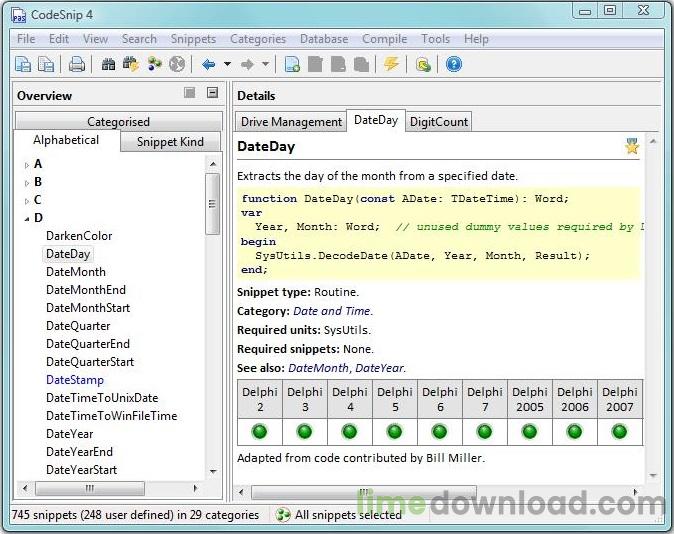Click the Add Snippet page icon
This screenshot has height=534, width=674.
[292, 64]
